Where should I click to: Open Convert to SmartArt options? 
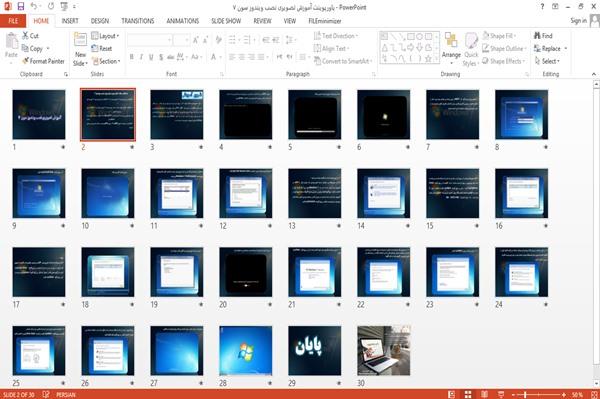(343, 61)
